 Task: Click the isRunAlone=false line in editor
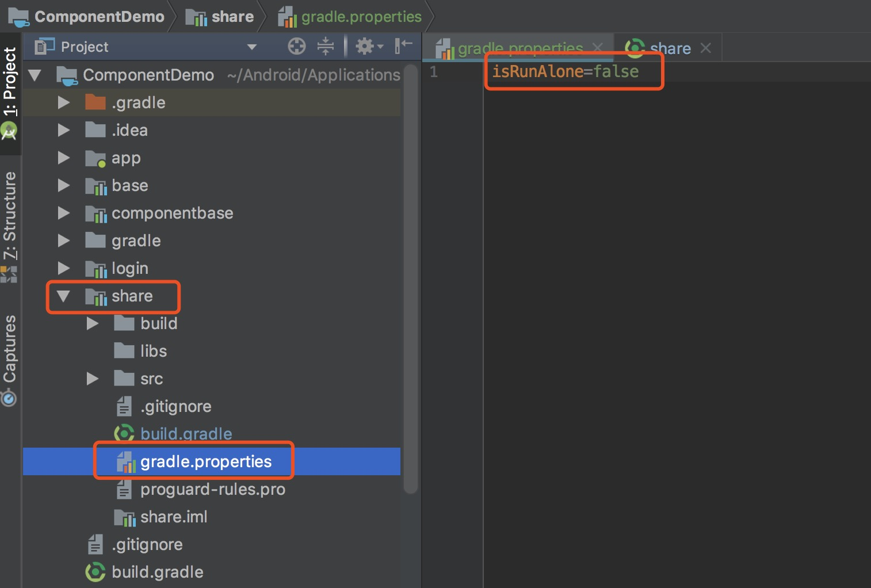click(565, 71)
